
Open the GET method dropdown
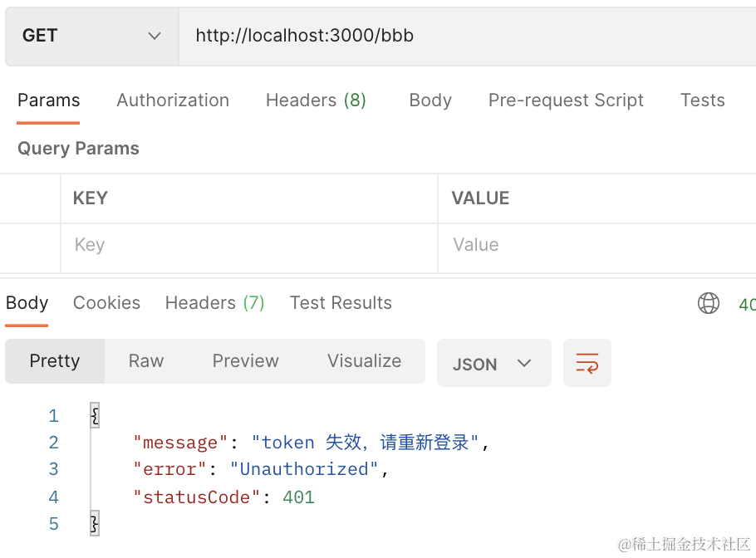coord(91,36)
